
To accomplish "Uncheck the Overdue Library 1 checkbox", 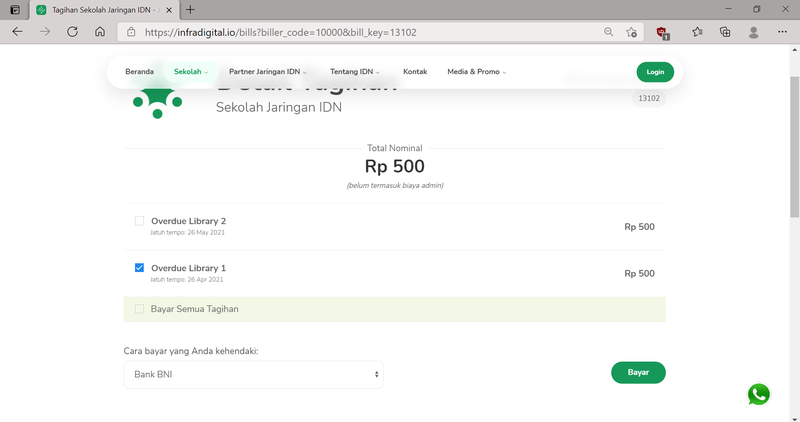I will point(139,267).
